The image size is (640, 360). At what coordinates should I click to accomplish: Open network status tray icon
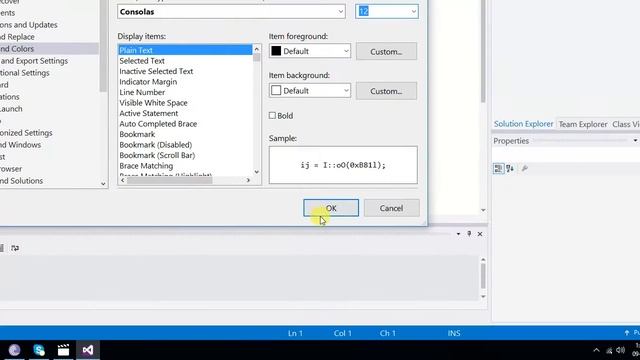(609, 350)
